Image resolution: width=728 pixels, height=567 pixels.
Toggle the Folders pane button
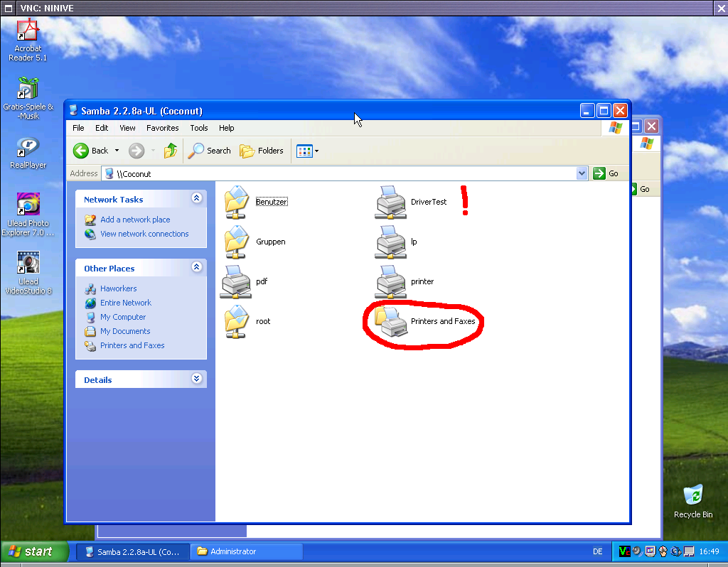coord(262,151)
